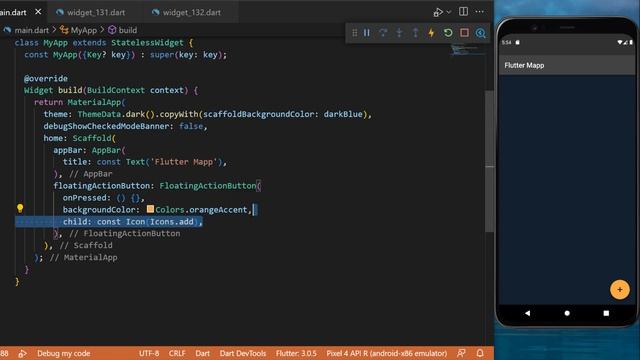Grab the debug toolbar drag handle

(x=354, y=33)
